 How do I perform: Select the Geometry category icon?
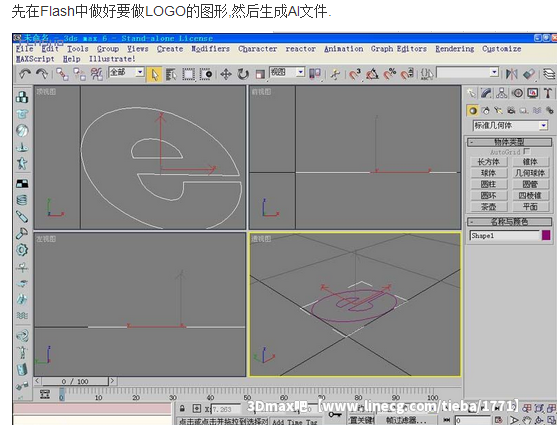(473, 111)
